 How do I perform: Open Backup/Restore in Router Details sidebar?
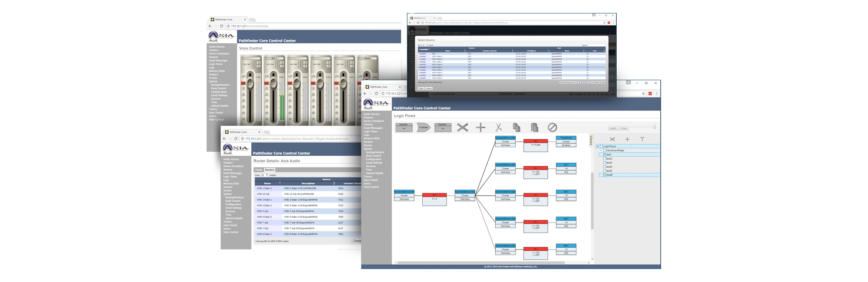[x=234, y=197]
